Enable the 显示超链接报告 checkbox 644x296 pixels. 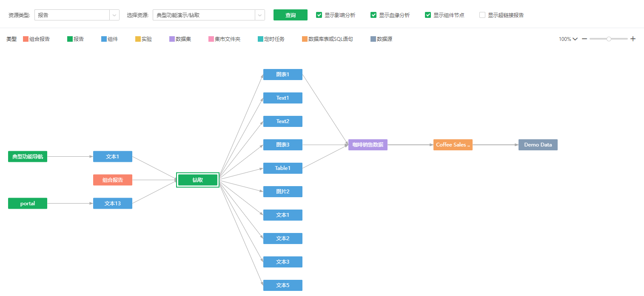tap(482, 15)
